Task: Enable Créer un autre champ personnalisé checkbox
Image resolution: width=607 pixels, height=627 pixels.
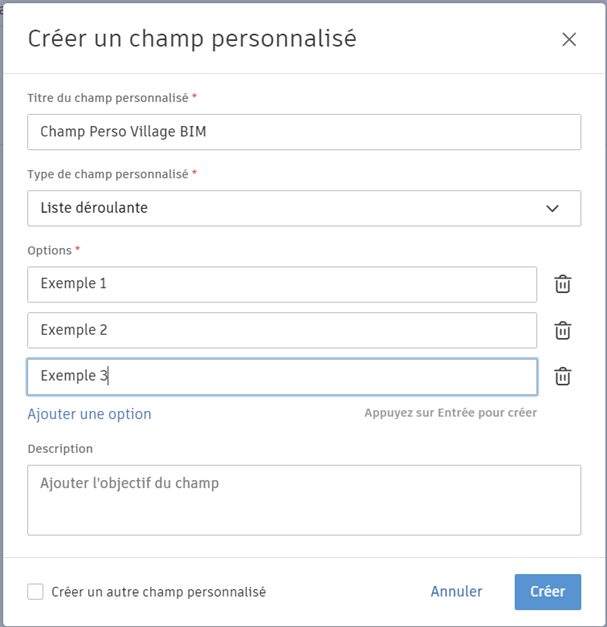Action: coord(36,592)
